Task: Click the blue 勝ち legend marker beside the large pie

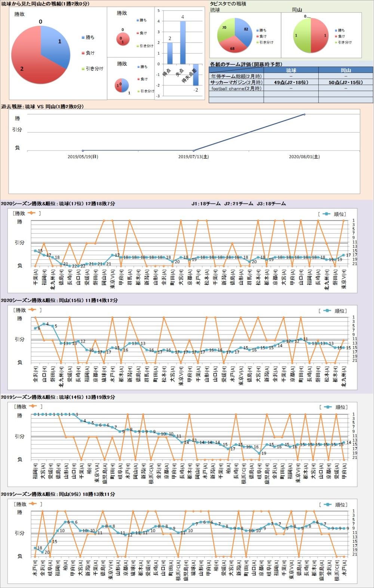Action: 83,37
